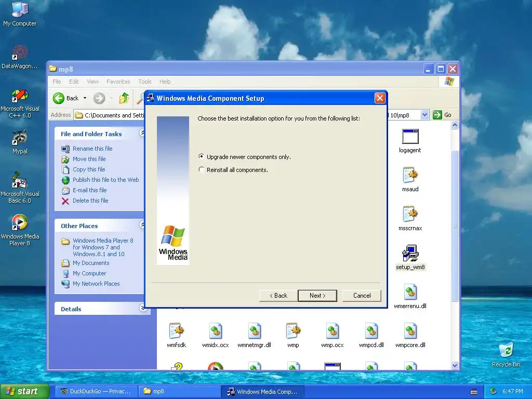
Task: Select the wmp settings file icon
Action: point(293,331)
